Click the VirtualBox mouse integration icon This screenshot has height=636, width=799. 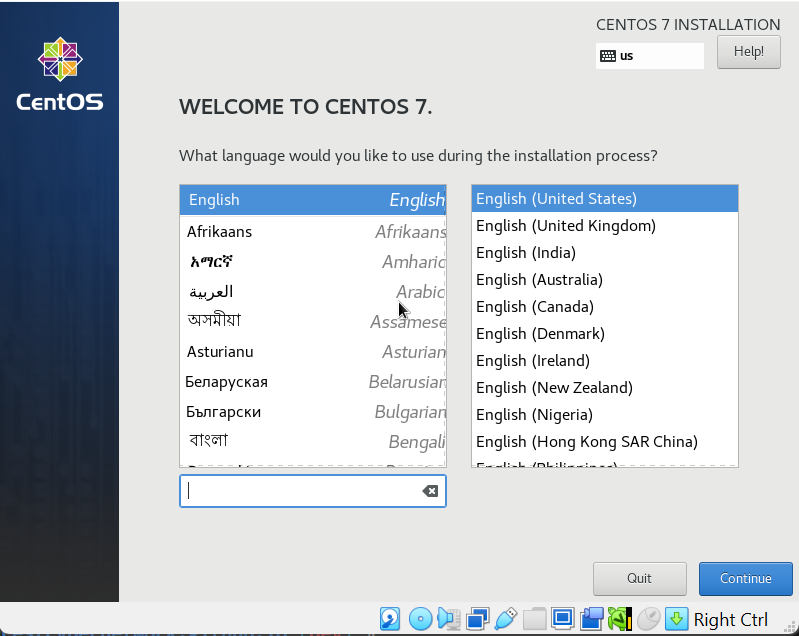click(648, 619)
